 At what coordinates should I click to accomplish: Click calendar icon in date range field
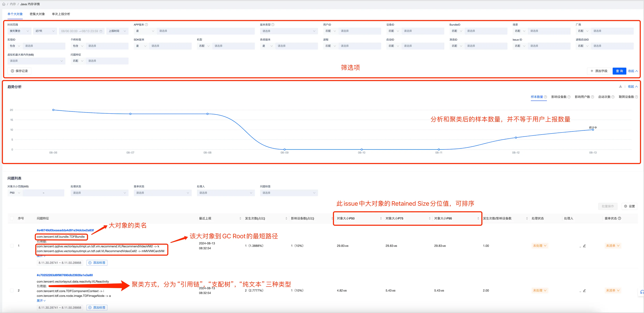(101, 31)
